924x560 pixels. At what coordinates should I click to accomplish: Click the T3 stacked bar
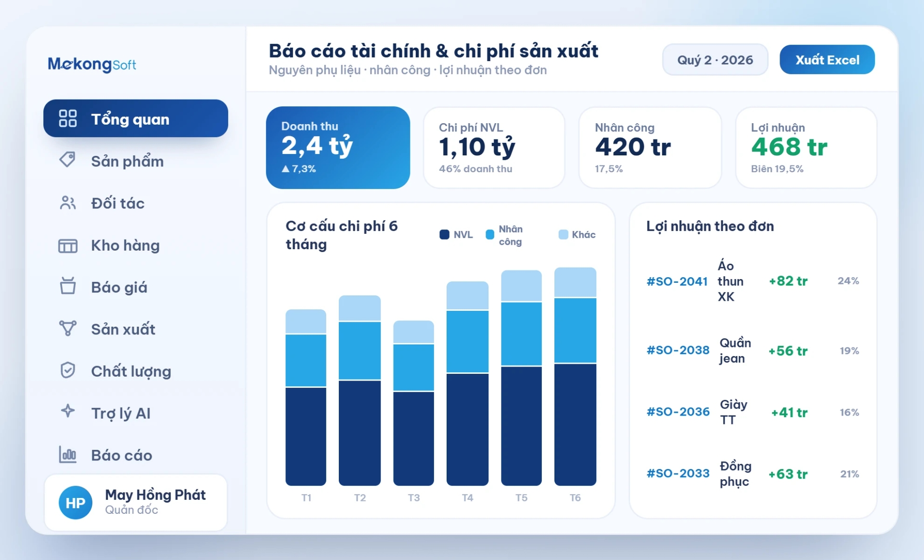click(413, 403)
